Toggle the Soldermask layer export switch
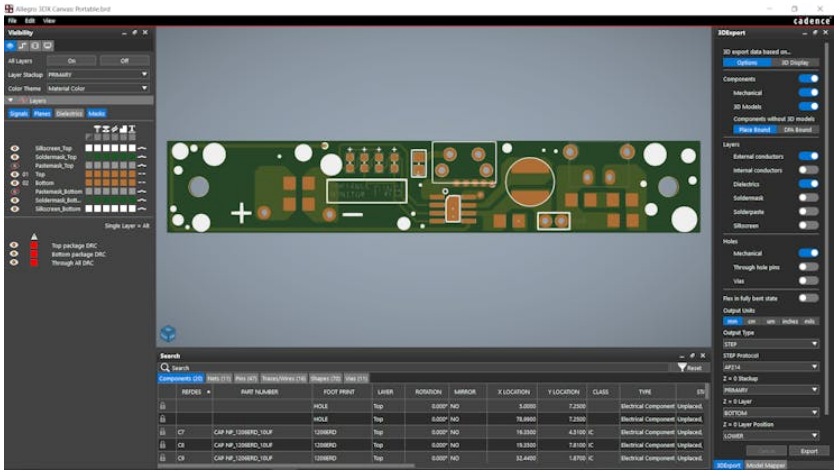 (808, 198)
